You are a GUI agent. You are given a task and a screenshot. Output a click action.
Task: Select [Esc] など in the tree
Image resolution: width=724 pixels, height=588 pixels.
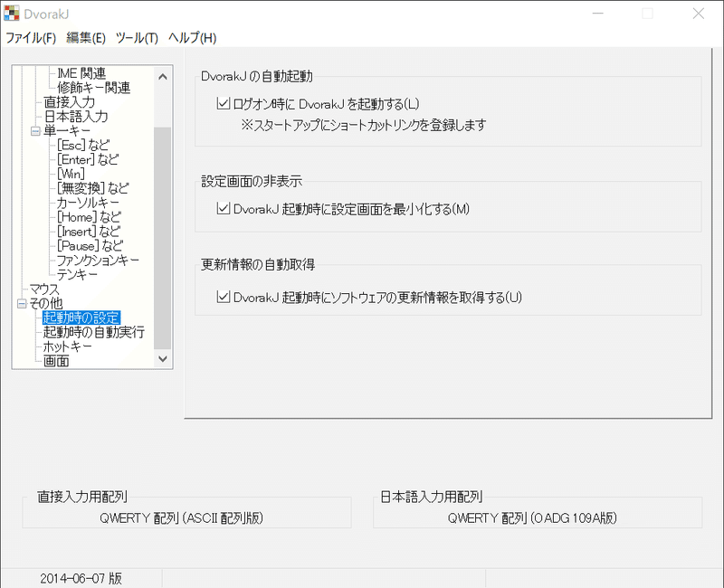83,146
